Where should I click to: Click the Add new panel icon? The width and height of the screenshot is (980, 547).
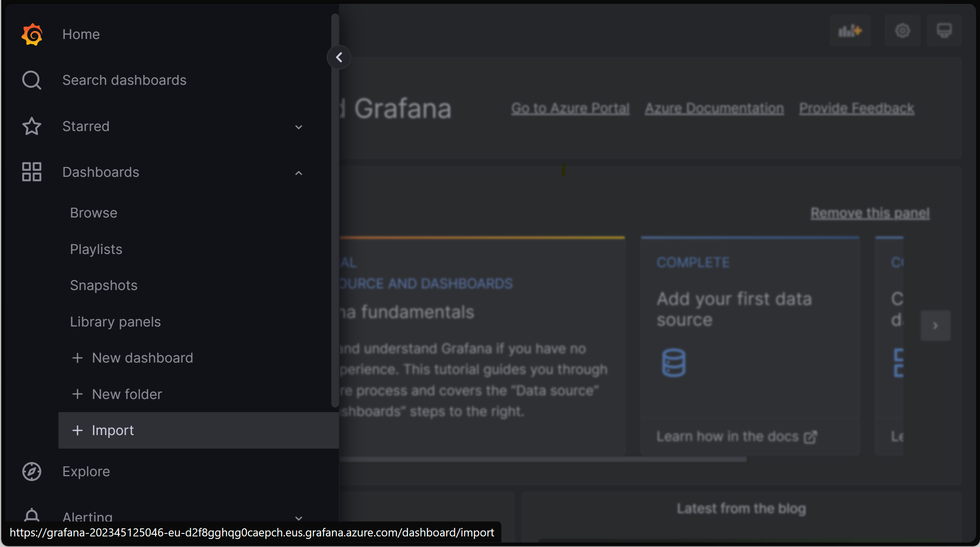(850, 30)
